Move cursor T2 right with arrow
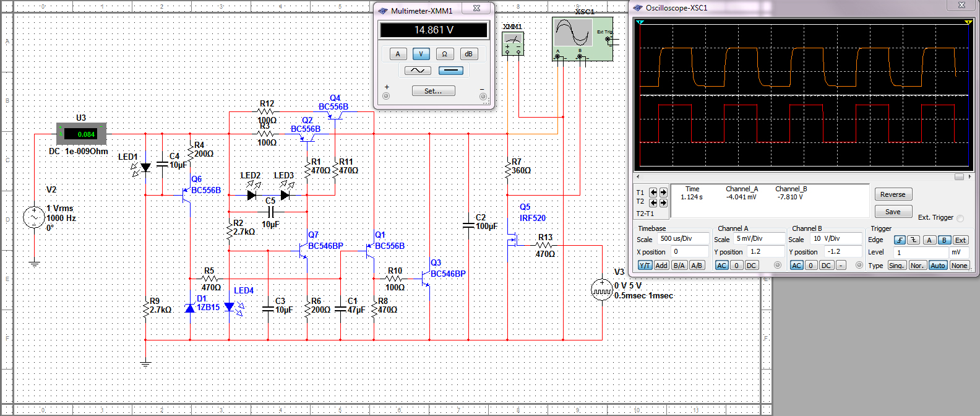 click(663, 202)
